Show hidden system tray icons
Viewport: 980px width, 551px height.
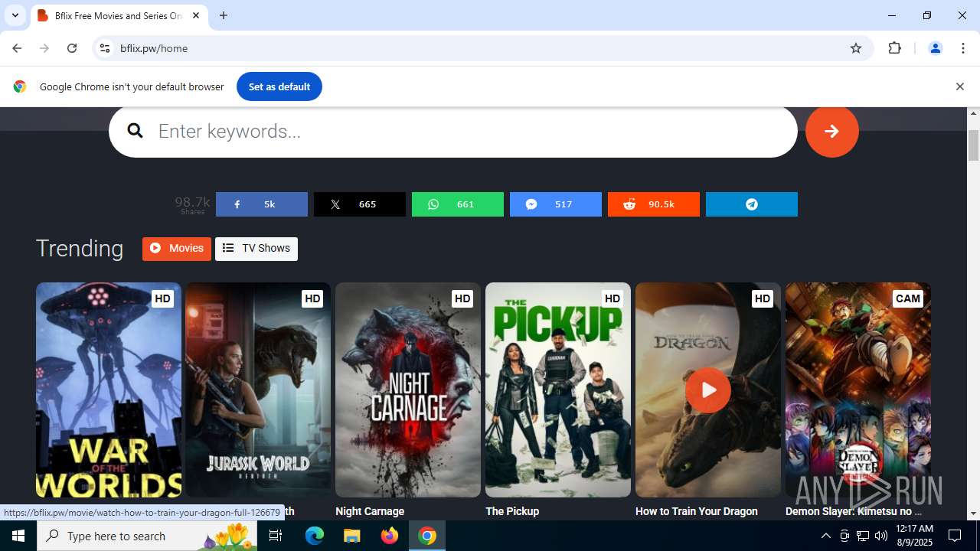825,536
